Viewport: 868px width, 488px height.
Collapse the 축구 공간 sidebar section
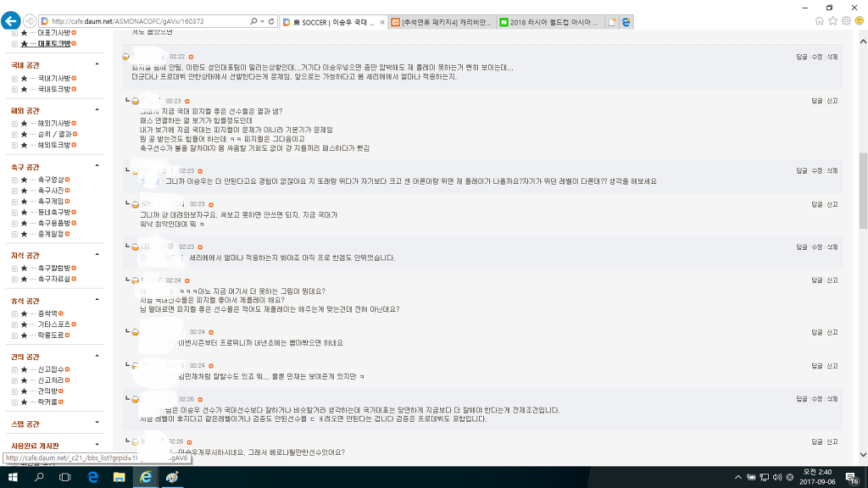pyautogui.click(x=97, y=166)
